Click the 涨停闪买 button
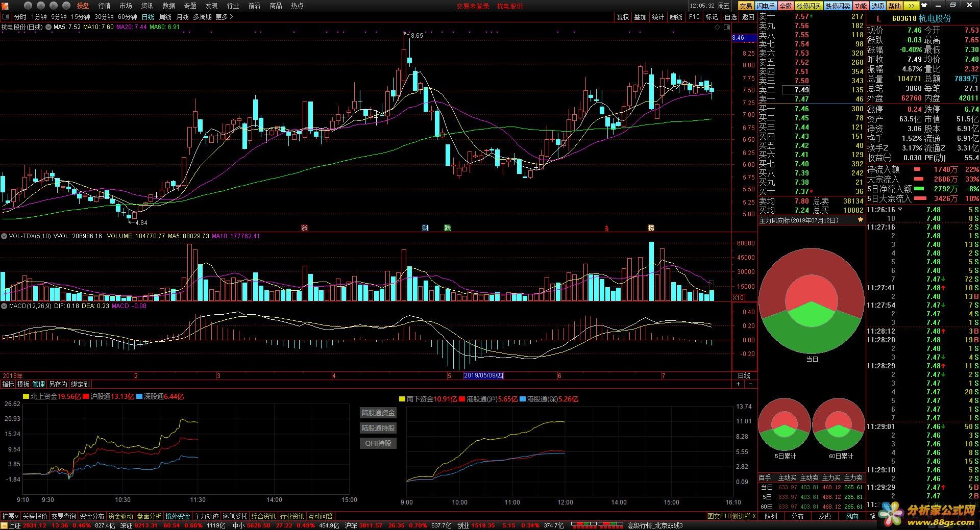Viewport: 980px width, 530px height. (x=808, y=6)
